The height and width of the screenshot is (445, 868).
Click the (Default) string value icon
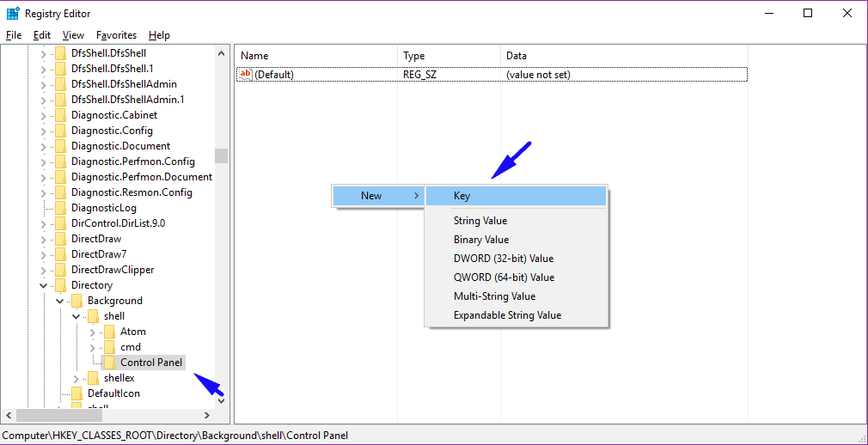tap(245, 75)
